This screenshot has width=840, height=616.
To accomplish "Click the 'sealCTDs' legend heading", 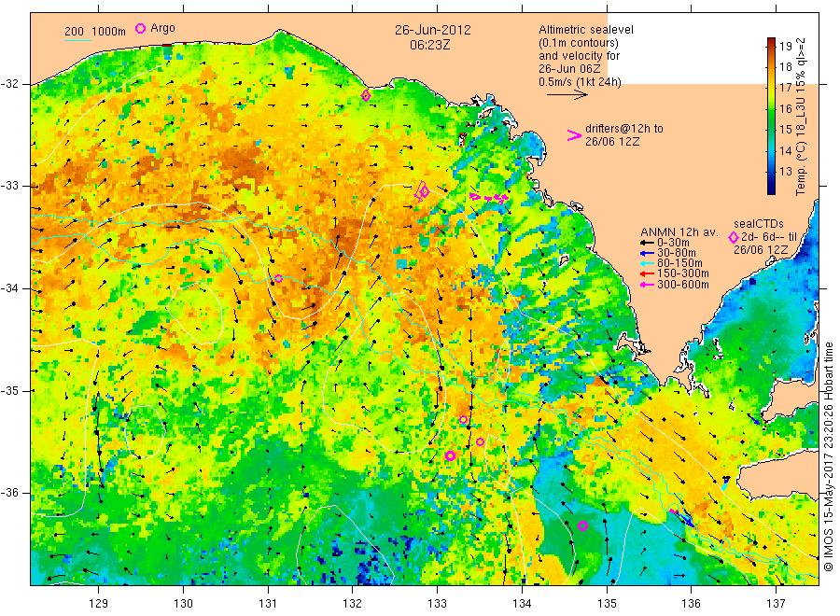I will [x=759, y=224].
